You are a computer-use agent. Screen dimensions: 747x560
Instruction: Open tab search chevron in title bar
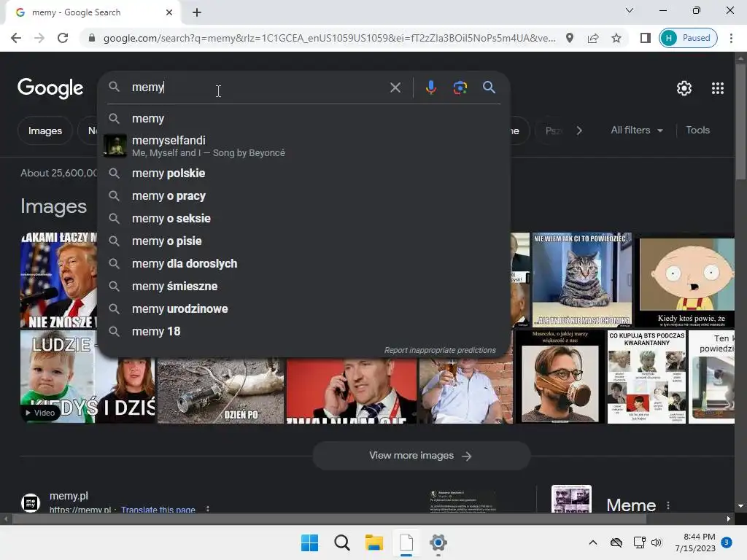630,10
